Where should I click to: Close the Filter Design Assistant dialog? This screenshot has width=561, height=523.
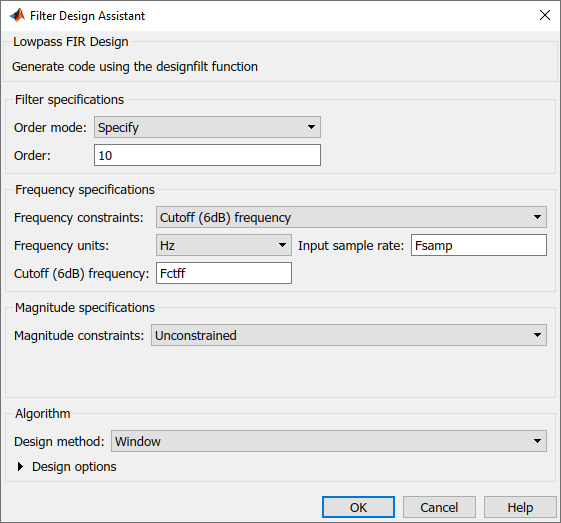[x=545, y=15]
